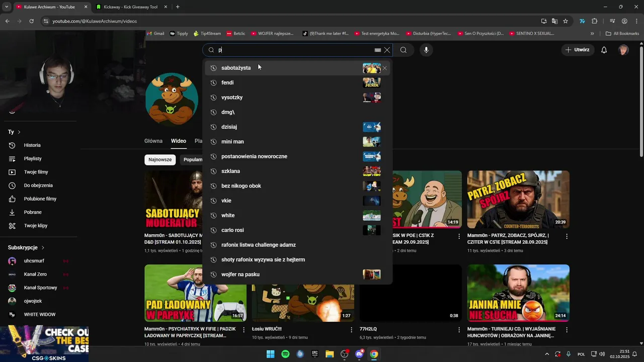The image size is (644, 362).
Task: Select suggestion "rafonix listwa challenge adamz"
Action: click(297, 245)
